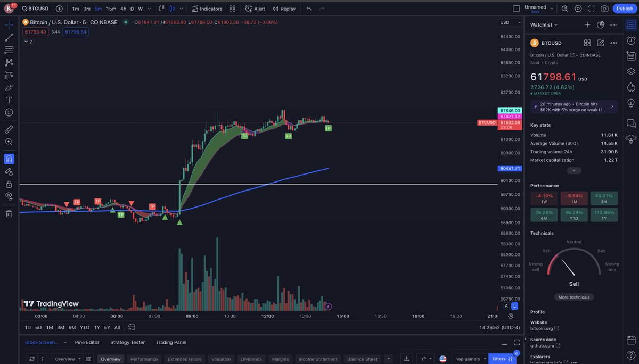Set chart range to YTD
This screenshot has width=639, height=364.
point(85,327)
